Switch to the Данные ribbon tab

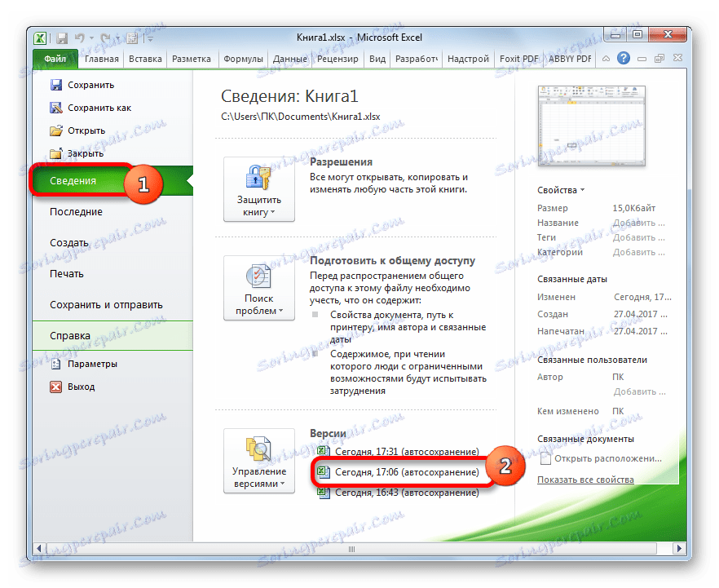290,59
